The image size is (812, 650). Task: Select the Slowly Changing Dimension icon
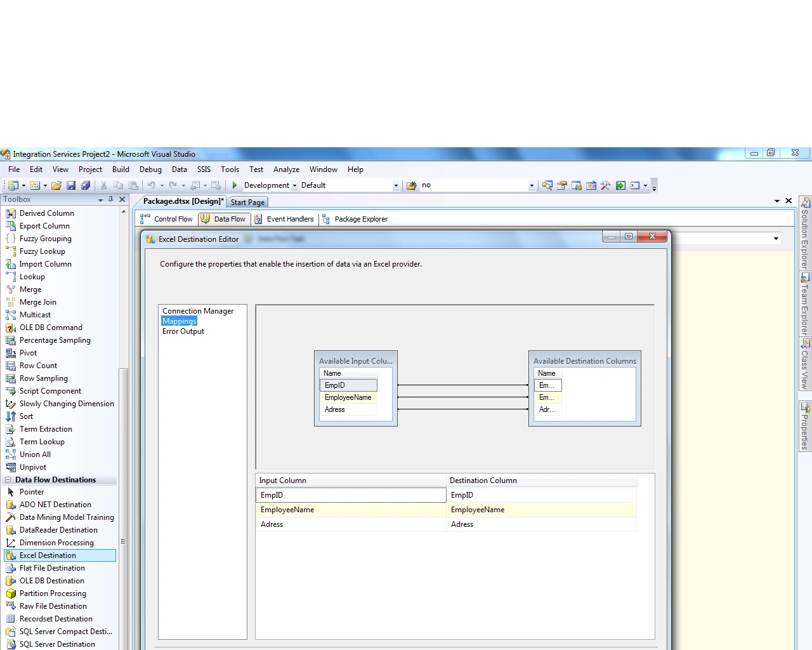pyautogui.click(x=11, y=404)
